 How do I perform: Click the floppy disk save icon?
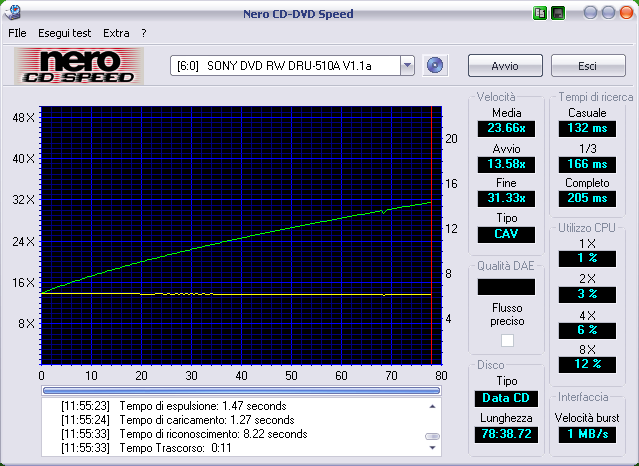point(558,13)
